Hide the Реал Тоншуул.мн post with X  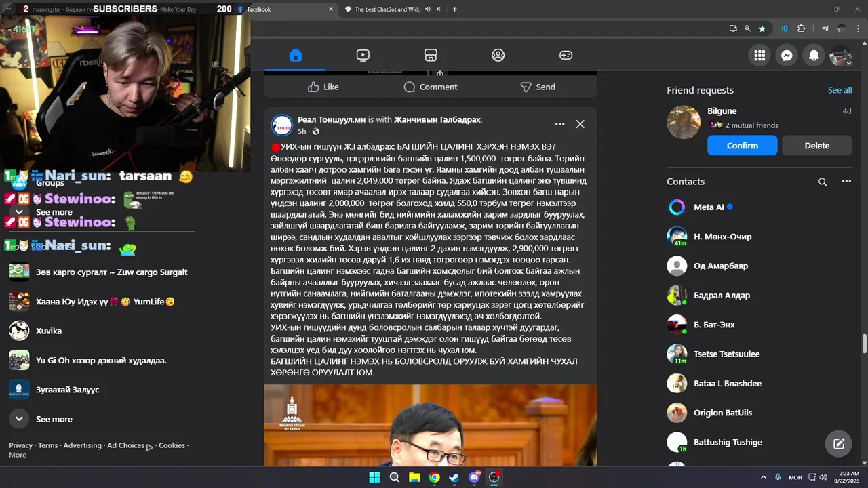[580, 124]
